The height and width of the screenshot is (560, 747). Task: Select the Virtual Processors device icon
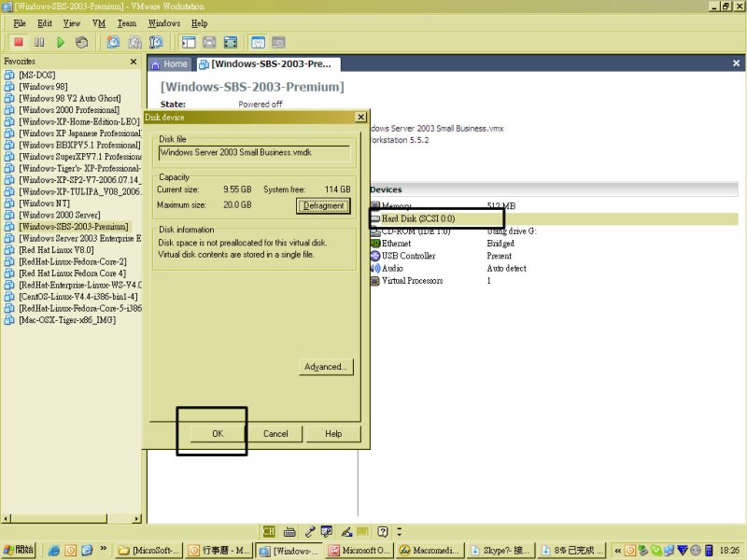tap(375, 281)
